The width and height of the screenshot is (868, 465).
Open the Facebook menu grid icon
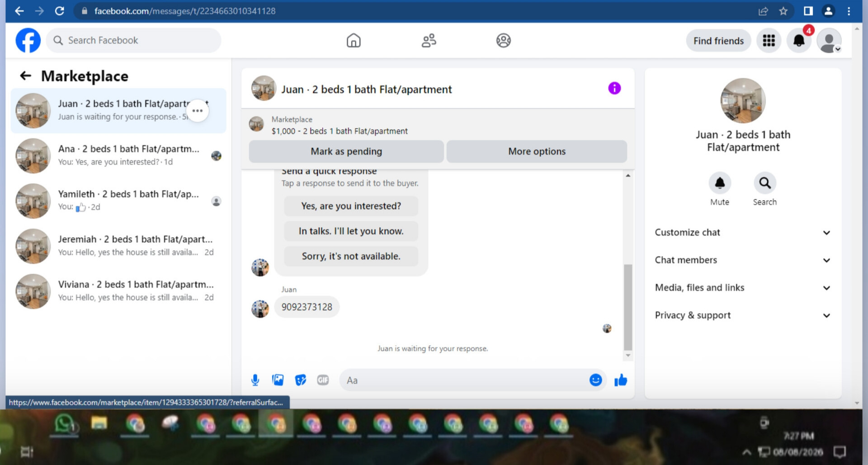(x=769, y=41)
